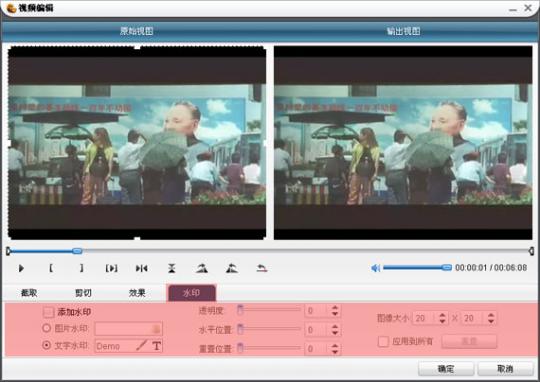
Task: Click the volume slider handle
Action: (447, 268)
